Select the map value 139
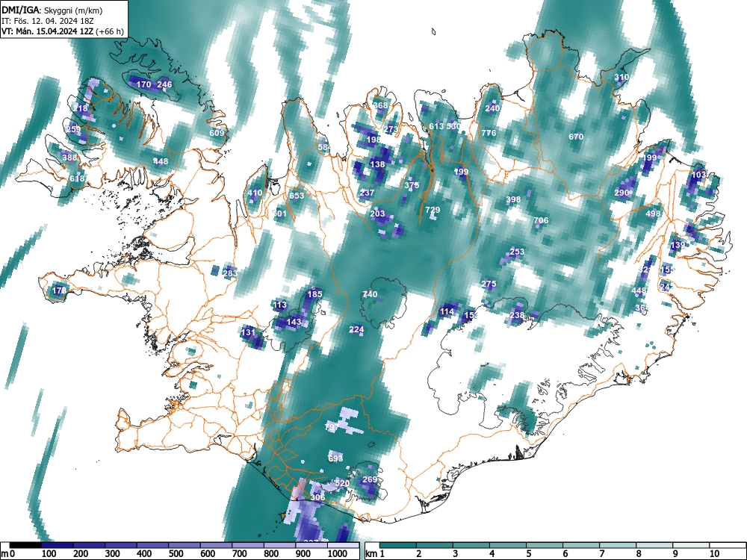This screenshot has width=747, height=560. 678,245
